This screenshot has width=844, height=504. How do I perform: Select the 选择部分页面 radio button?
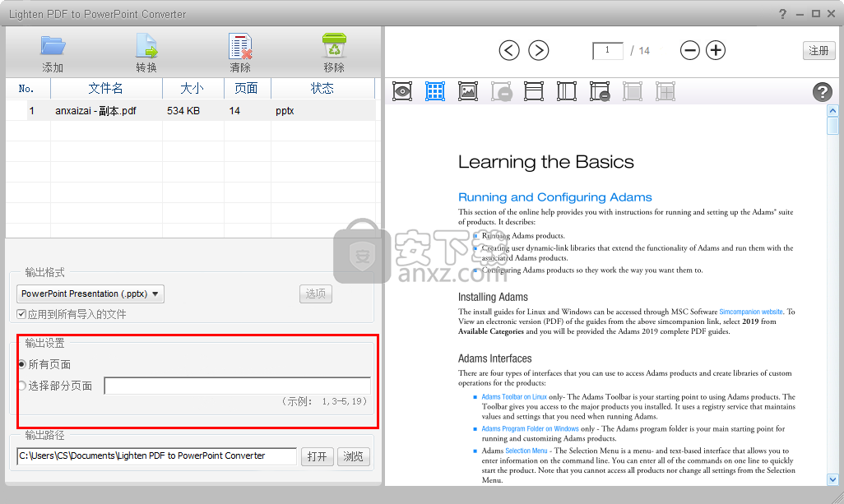(22, 386)
